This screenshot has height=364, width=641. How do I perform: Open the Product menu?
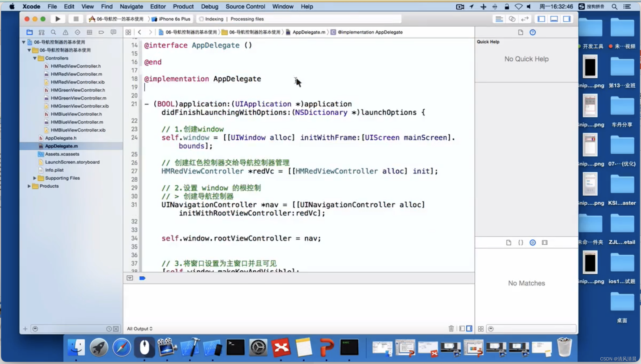(183, 6)
